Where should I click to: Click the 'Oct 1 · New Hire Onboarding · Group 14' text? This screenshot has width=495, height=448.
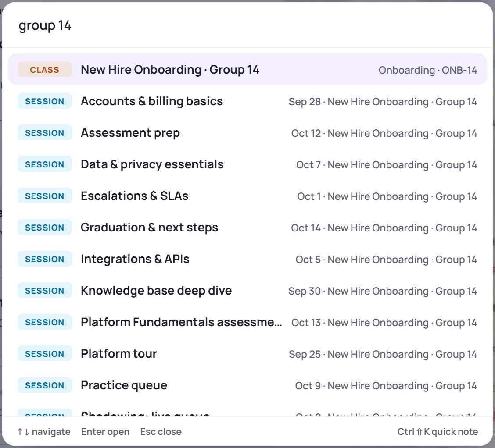(387, 196)
